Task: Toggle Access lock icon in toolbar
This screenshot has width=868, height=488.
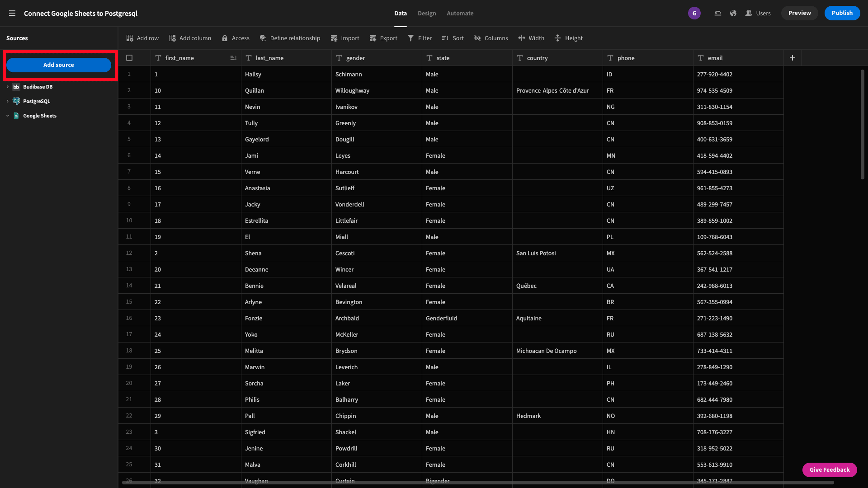Action: pos(225,38)
